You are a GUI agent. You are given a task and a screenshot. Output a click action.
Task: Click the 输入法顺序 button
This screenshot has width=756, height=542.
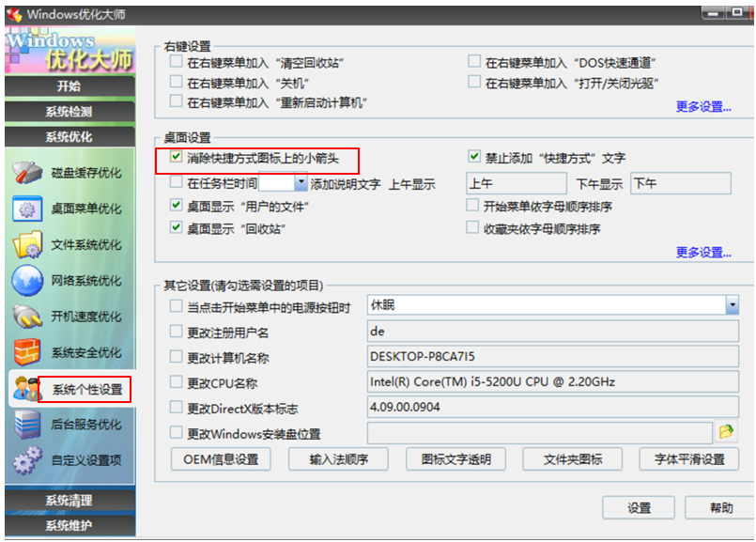[338, 459]
